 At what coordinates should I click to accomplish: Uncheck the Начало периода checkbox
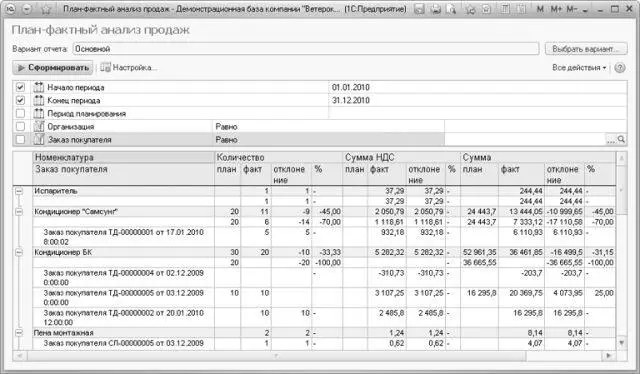point(20,87)
